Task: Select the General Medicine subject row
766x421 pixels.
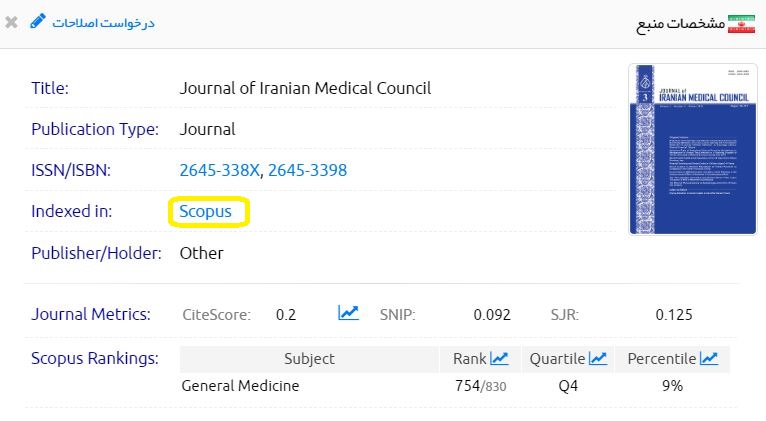Action: pos(240,385)
